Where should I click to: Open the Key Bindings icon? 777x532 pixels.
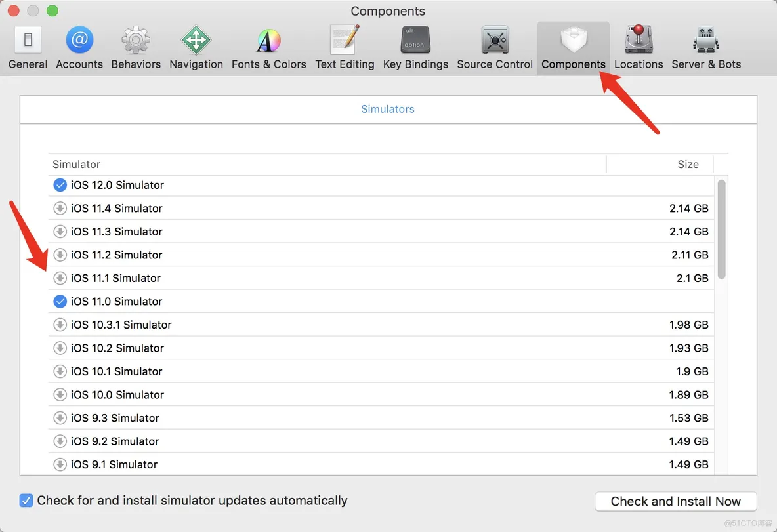[x=415, y=39]
